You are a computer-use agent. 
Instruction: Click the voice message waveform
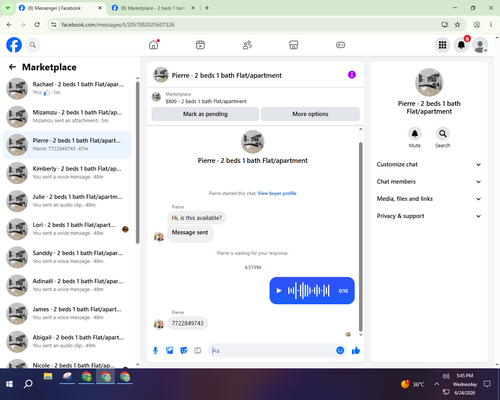pos(309,291)
